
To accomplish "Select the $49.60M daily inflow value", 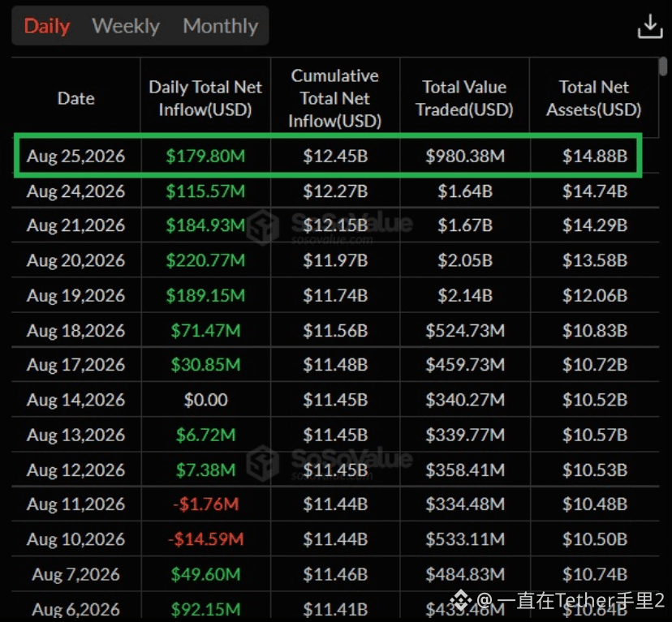I will (x=205, y=574).
